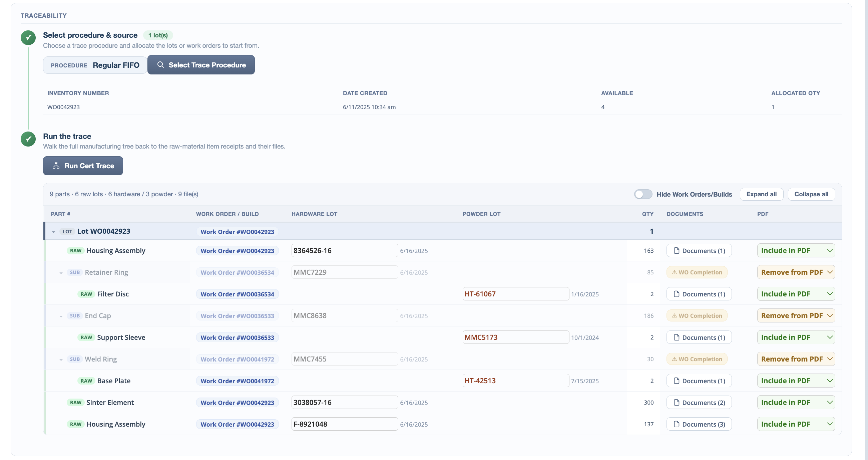Click the document icon in Filter Disc's Documents button
This screenshot has height=460, width=868.
pos(676,294)
